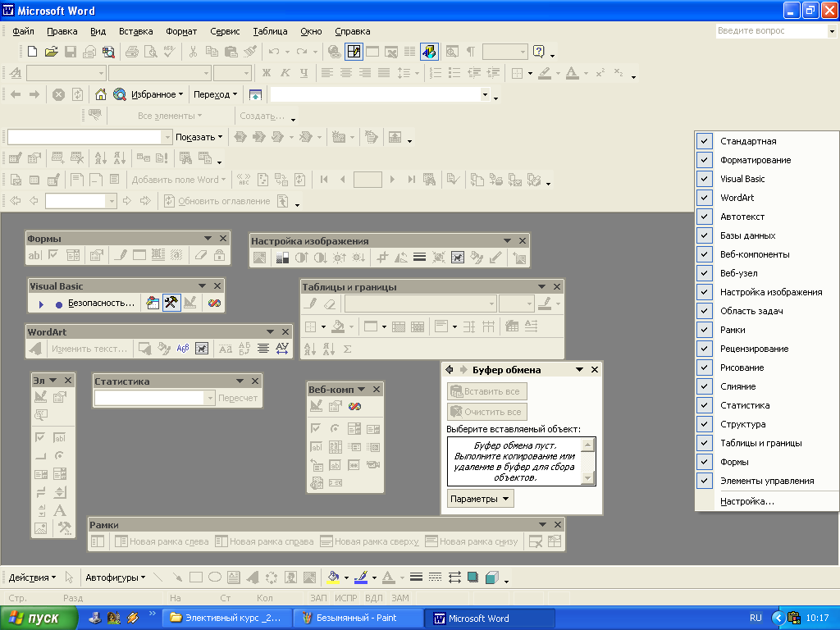Open the Переход dropdown
Screen dimensions: 840x630
(x=215, y=94)
